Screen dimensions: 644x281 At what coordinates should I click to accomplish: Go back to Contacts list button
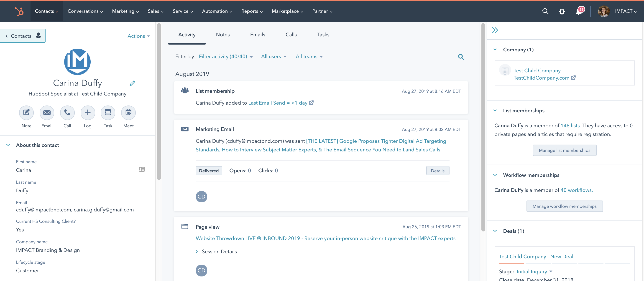pos(23,36)
